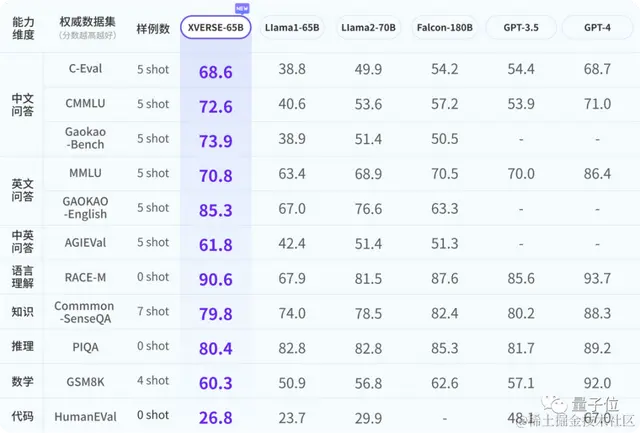640x433 pixels.
Task: Click the C-Eval row 5 shot value
Action: (153, 69)
